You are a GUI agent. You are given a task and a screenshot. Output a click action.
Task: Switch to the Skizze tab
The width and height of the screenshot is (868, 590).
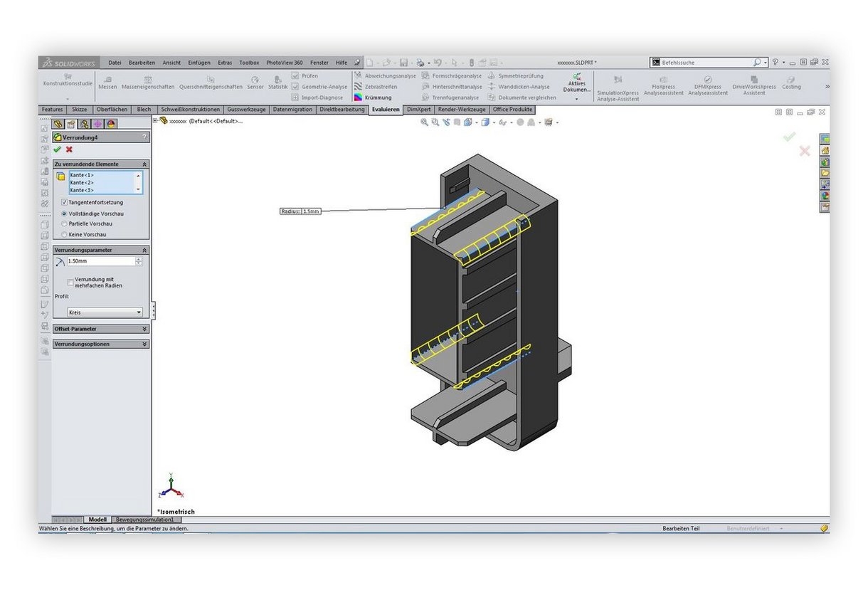click(80, 110)
